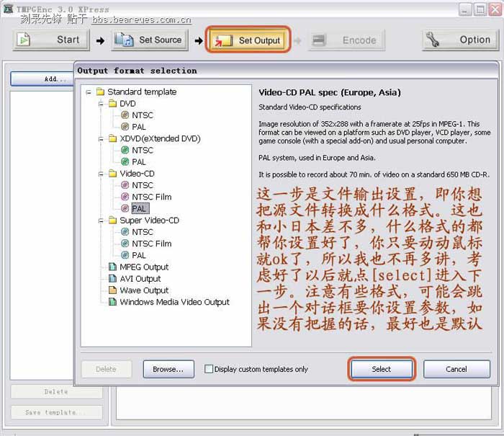Click the XDVD(eXtended DVD) label
504x436 pixels.
click(x=160, y=138)
